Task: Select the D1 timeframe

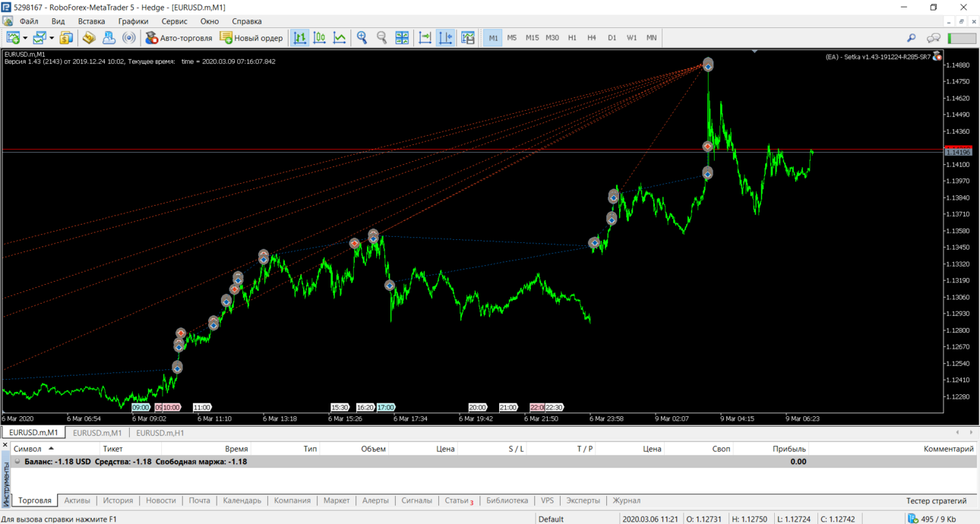Action: tap(612, 37)
